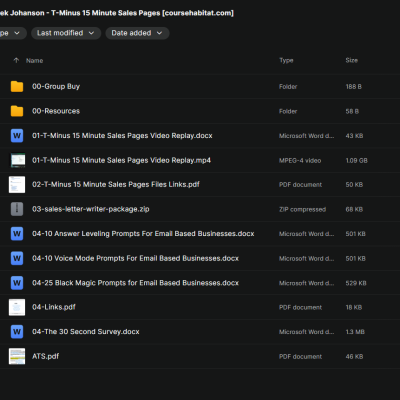Click Word icon for Voice Mode Prompts file
The height and width of the screenshot is (400, 400).
click(x=17, y=258)
